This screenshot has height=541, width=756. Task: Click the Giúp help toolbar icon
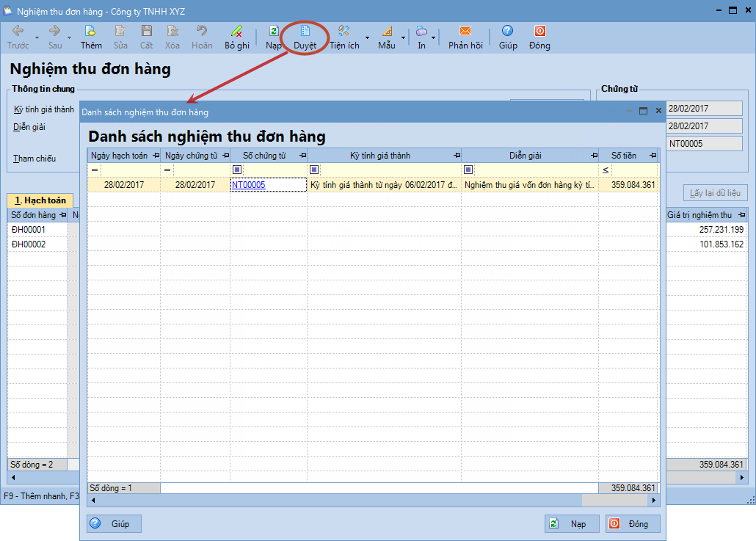pyautogui.click(x=507, y=32)
